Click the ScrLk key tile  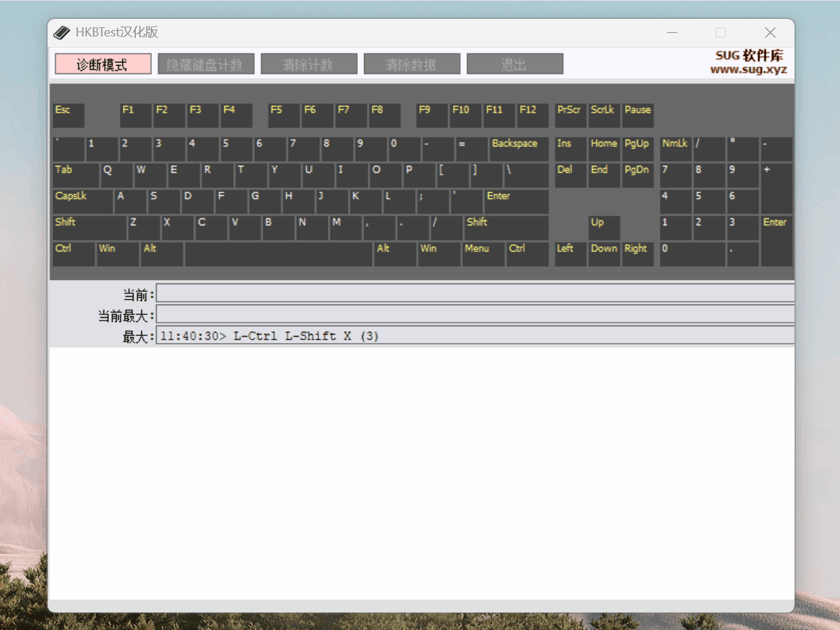(603, 115)
